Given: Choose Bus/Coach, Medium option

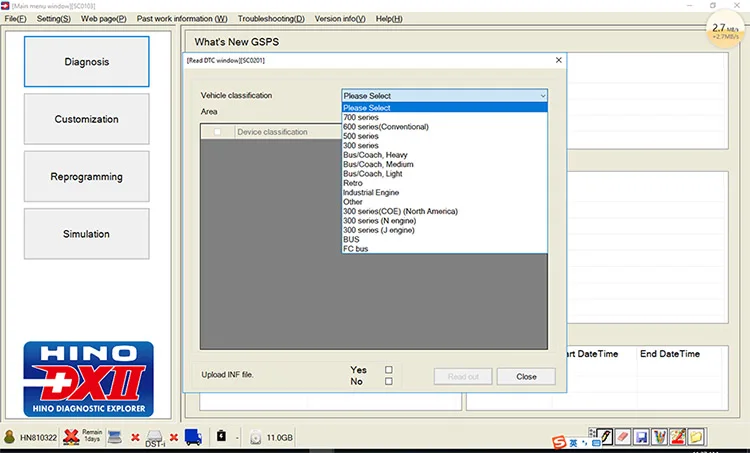Looking at the screenshot, I should tap(444, 164).
